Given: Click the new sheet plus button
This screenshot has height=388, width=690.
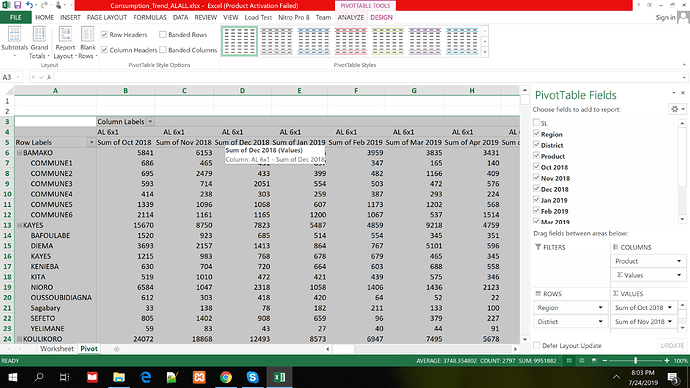Looking at the screenshot, I should pyautogui.click(x=116, y=349).
